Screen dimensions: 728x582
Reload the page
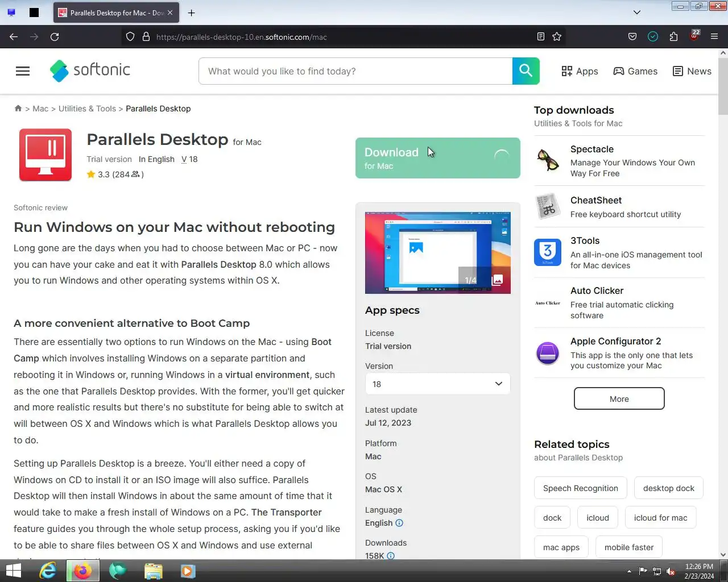pos(55,36)
